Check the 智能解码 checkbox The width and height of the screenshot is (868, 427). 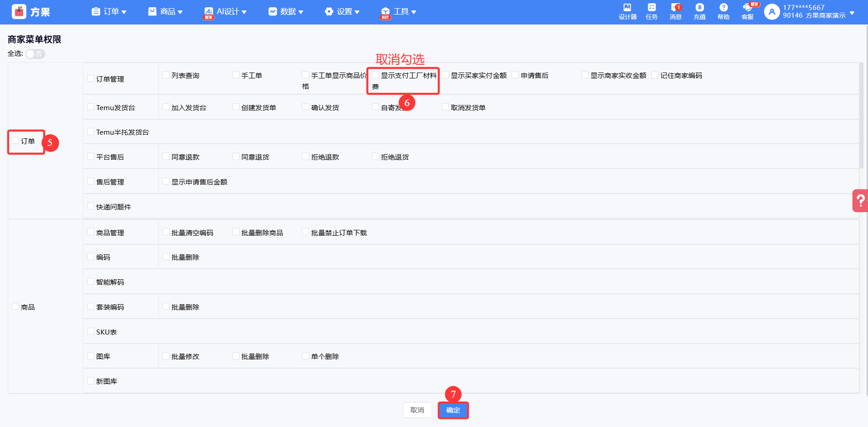pos(91,281)
